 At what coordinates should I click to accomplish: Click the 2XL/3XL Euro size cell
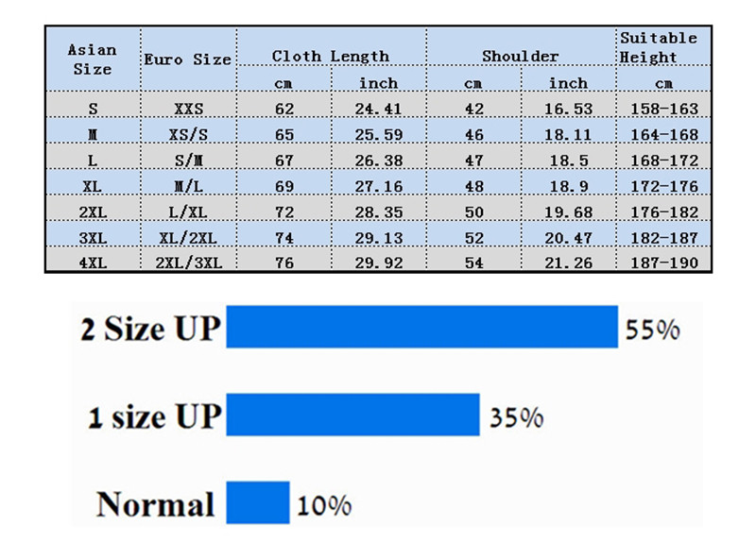188,263
